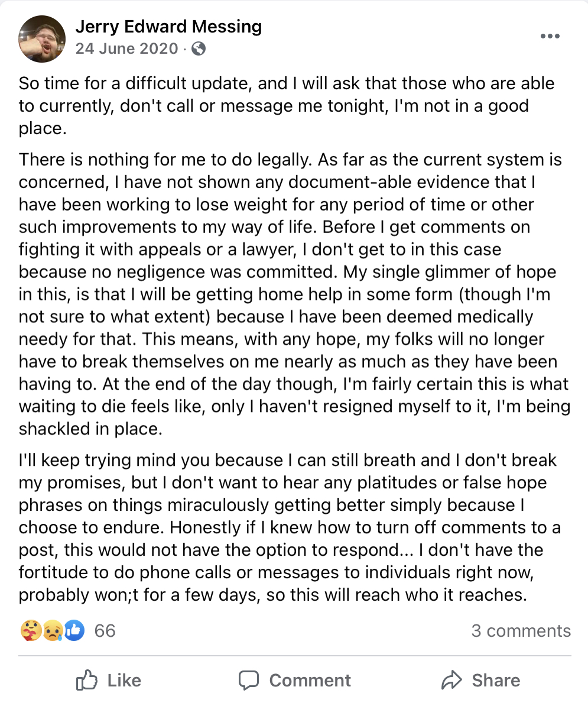Click the thumbs-up outline icon beside Like
Image resolution: width=588 pixels, height=703 pixels.
pyautogui.click(x=86, y=680)
